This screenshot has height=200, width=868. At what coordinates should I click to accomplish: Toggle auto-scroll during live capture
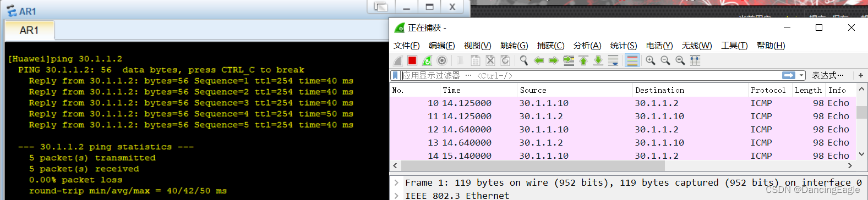point(613,60)
